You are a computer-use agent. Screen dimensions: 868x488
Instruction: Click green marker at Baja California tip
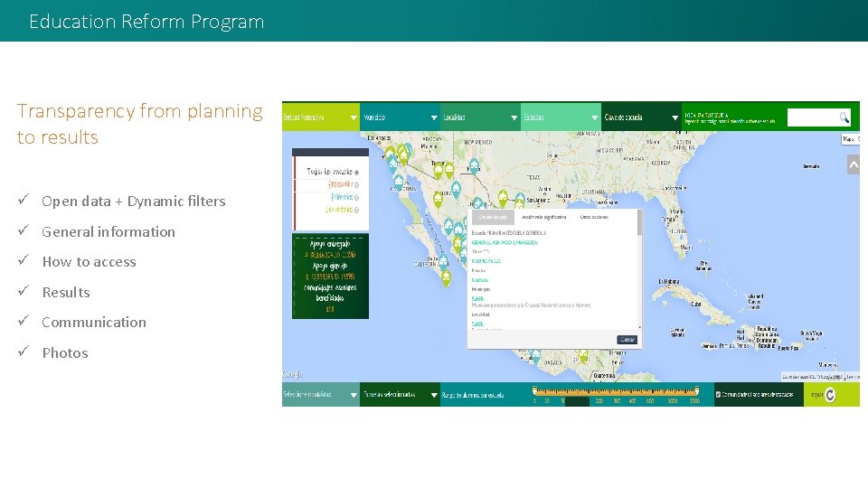(x=446, y=277)
